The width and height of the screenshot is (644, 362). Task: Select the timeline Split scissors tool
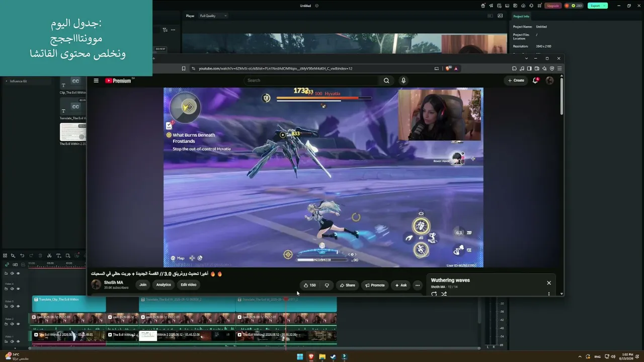(49, 255)
